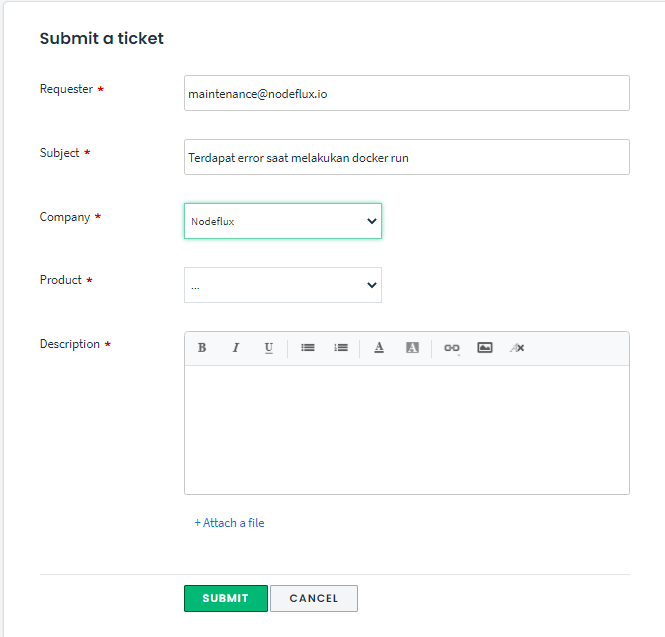This screenshot has width=665, height=637.
Task: Click the Attach a file link
Action: 230,523
